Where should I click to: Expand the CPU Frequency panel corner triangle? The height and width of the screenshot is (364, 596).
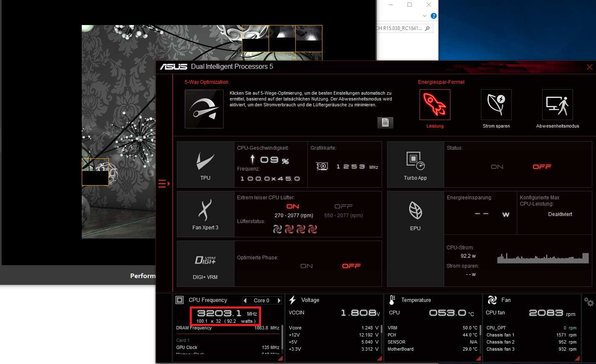click(280, 358)
